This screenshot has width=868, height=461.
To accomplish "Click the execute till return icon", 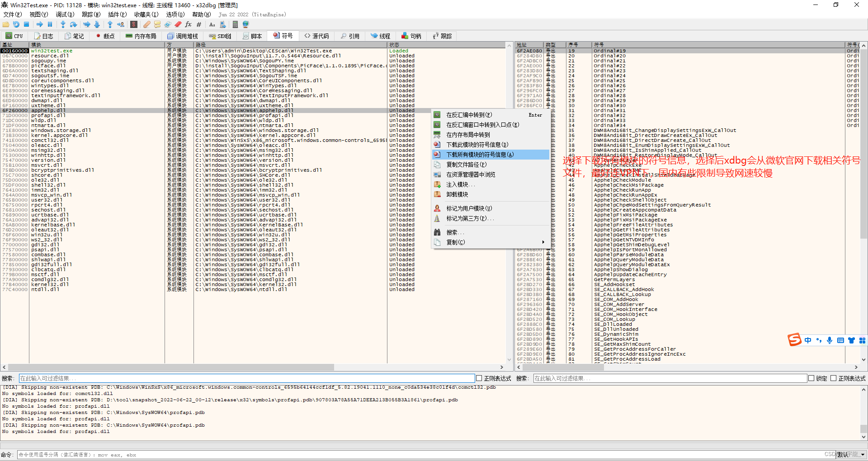I will tap(110, 24).
